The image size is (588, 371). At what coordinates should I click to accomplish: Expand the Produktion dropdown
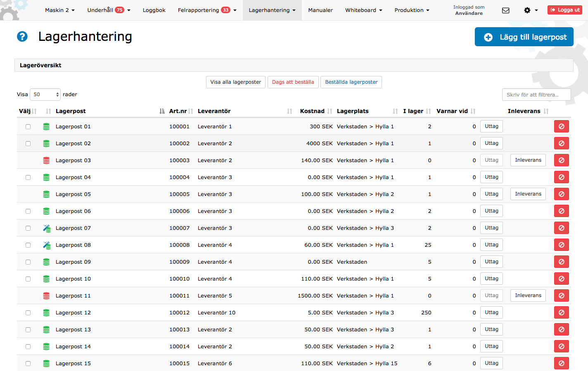412,10
